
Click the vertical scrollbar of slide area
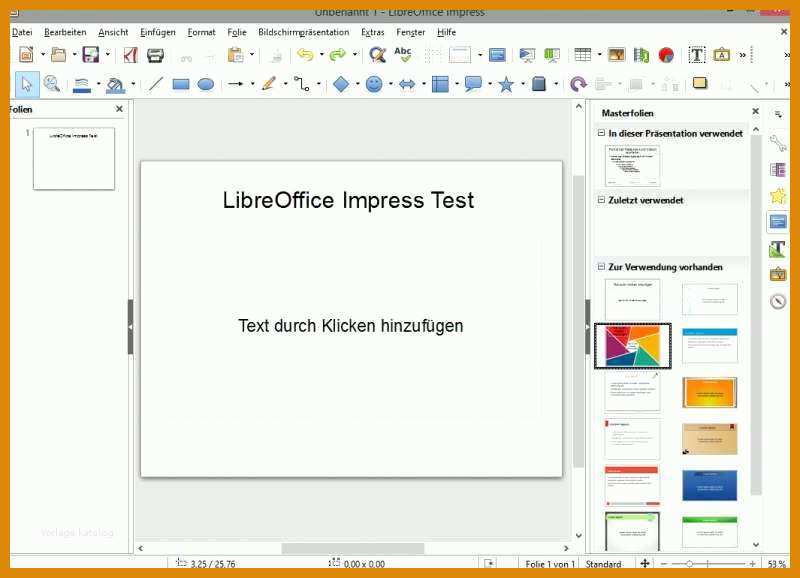coord(578,321)
